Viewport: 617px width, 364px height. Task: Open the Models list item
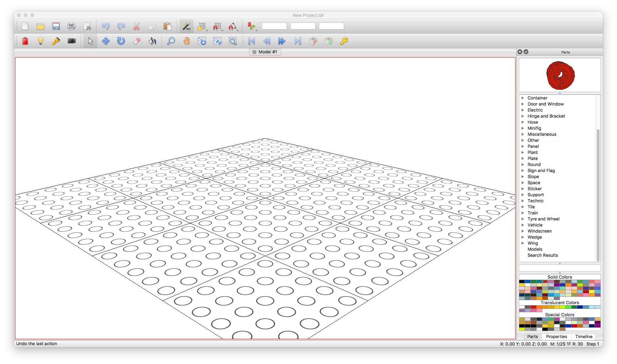tap(535, 249)
